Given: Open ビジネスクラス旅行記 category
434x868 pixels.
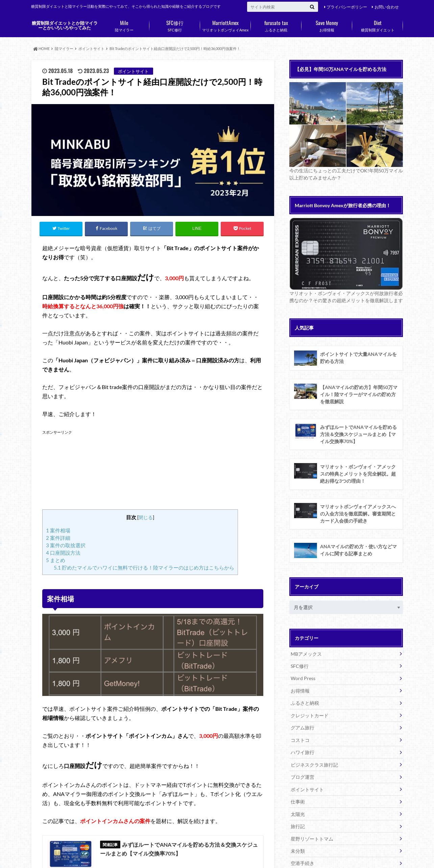Looking at the screenshot, I should tap(346, 765).
